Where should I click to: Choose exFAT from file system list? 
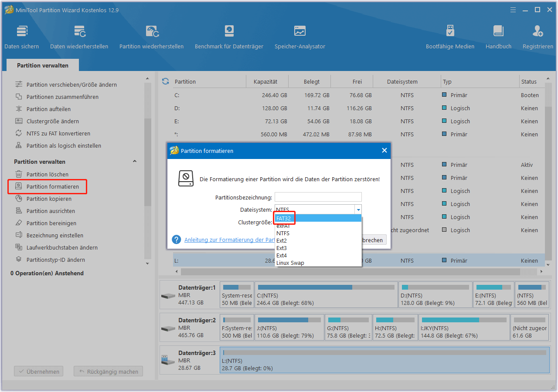click(x=318, y=226)
